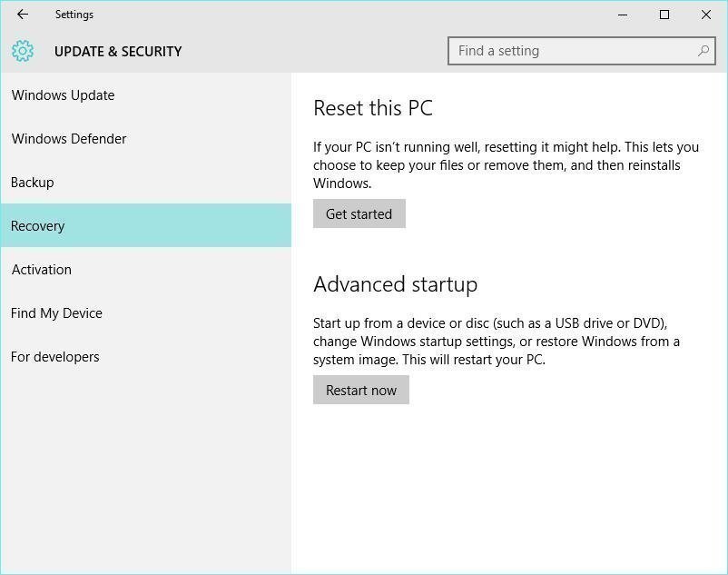728x575 pixels.
Task: Open the Windows Update section
Action: coord(64,95)
